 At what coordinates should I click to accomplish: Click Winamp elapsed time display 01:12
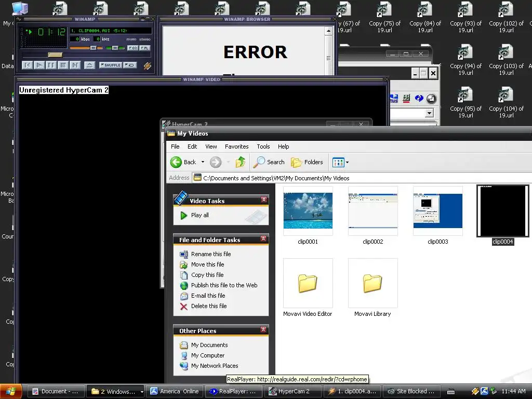tap(51, 32)
